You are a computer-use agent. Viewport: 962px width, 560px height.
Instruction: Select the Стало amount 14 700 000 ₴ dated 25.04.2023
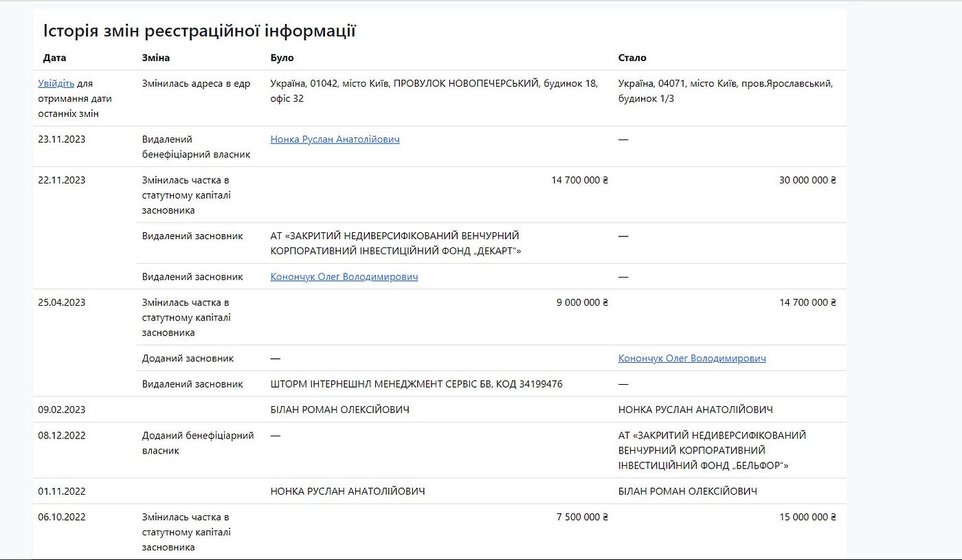(807, 302)
